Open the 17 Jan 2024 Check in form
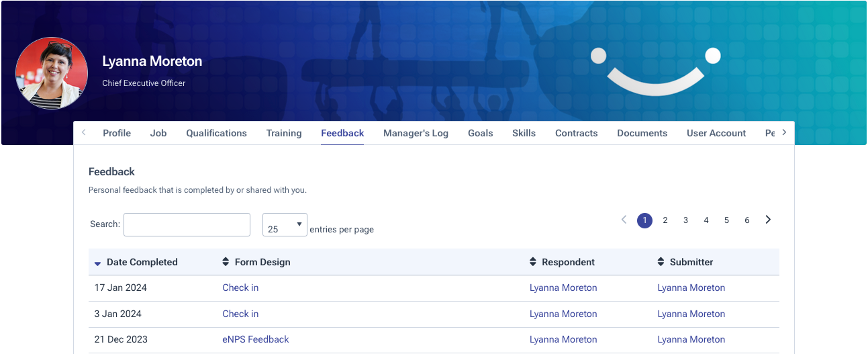Image resolution: width=868 pixels, height=354 pixels. (240, 287)
